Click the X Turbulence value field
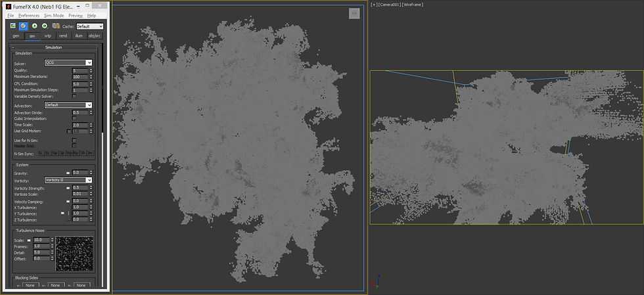 coord(80,208)
